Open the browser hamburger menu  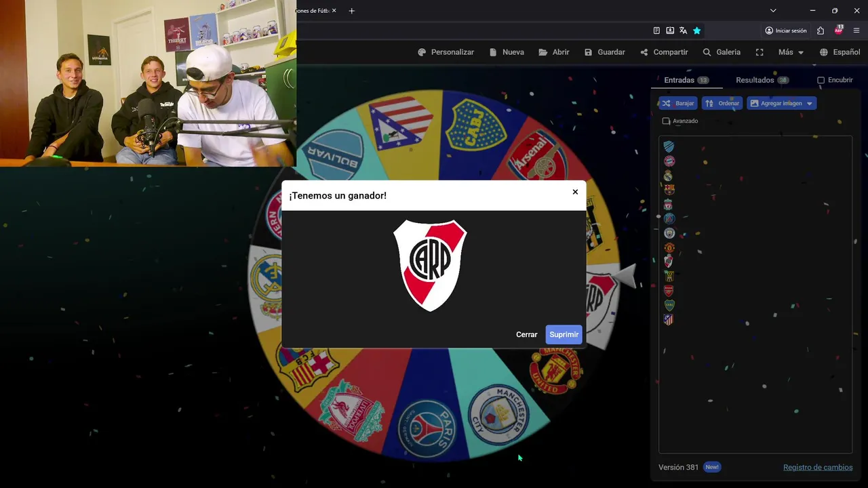point(856,30)
